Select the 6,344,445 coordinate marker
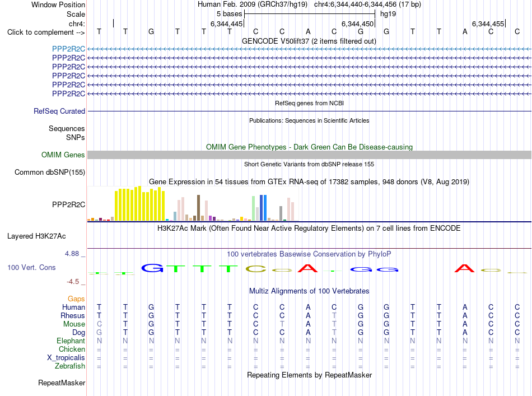Image resolution: width=532 pixels, height=396 pixels. click(226, 24)
